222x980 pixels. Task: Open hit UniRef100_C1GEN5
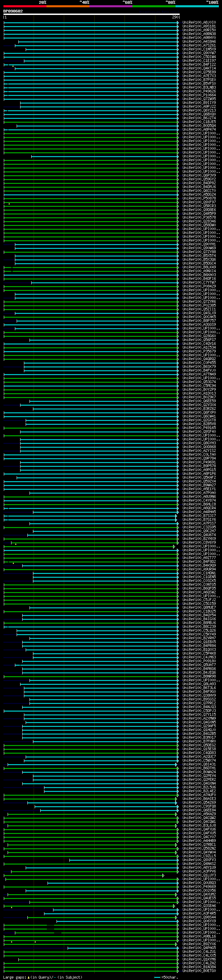click(199, 577)
